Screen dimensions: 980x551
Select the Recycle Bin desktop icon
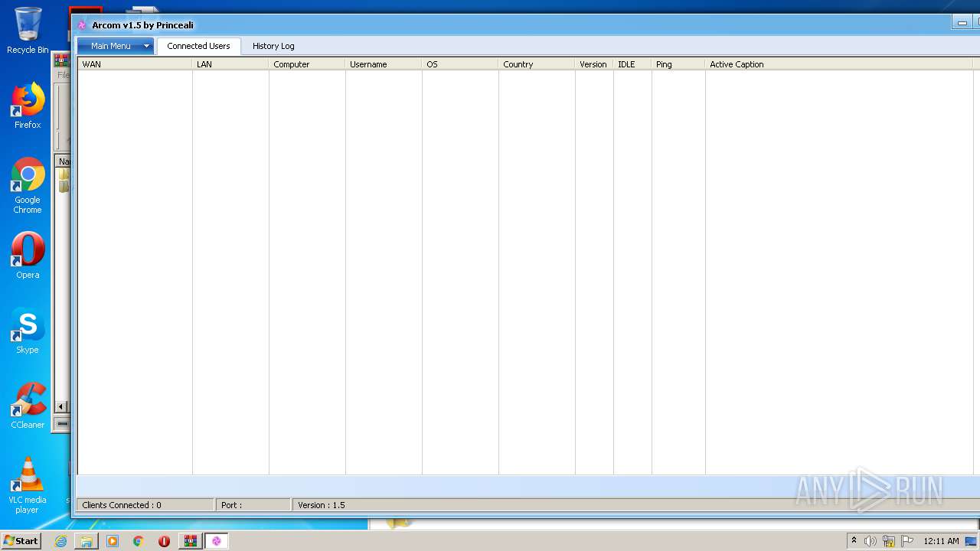pyautogui.click(x=28, y=31)
